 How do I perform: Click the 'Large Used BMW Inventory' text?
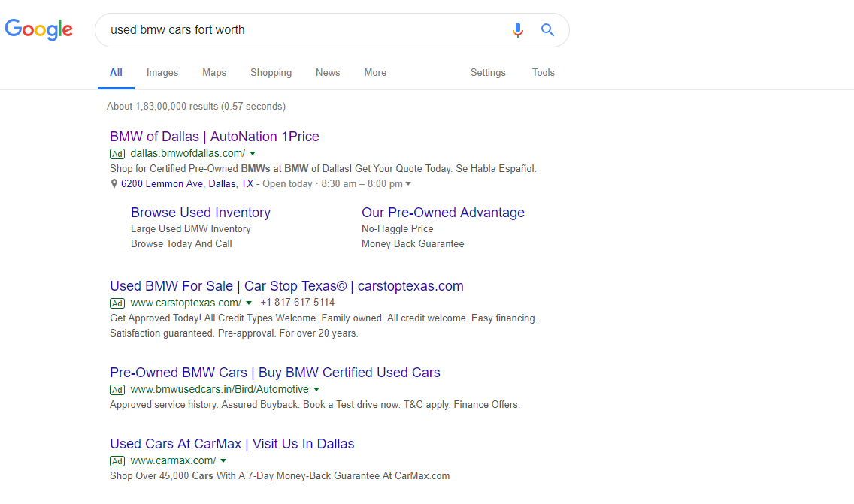pyautogui.click(x=191, y=229)
